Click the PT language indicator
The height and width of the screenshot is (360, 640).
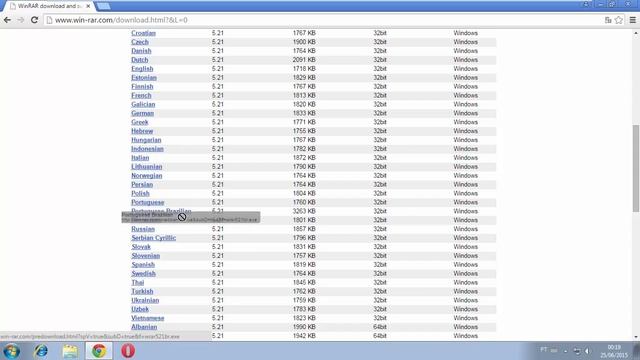544,350
